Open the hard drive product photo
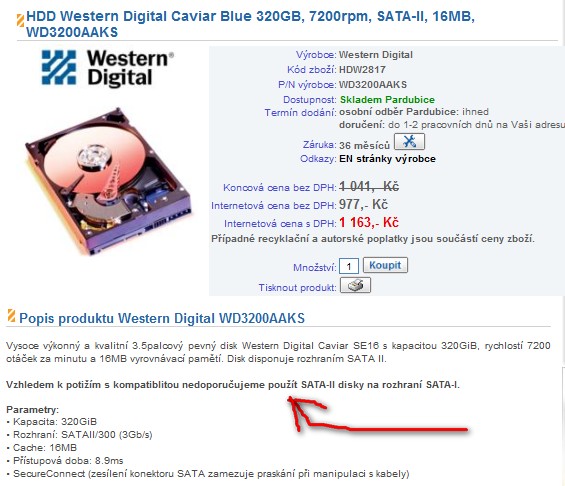This screenshot has width=565, height=486. (x=108, y=180)
